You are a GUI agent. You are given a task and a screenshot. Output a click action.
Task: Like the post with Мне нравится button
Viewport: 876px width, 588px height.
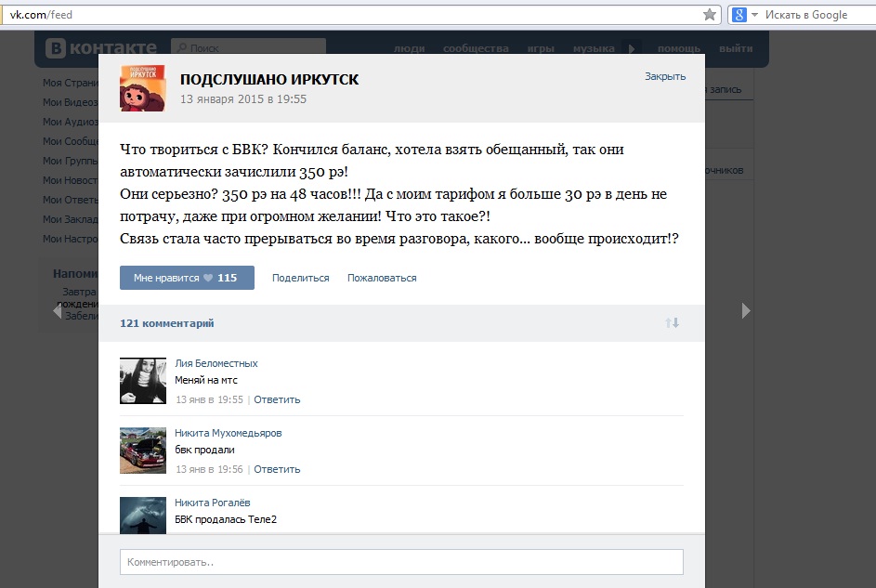(x=187, y=278)
